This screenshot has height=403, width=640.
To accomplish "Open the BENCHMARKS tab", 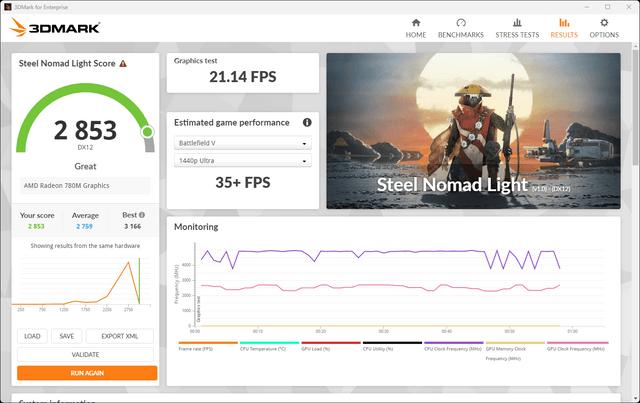I will point(461,29).
